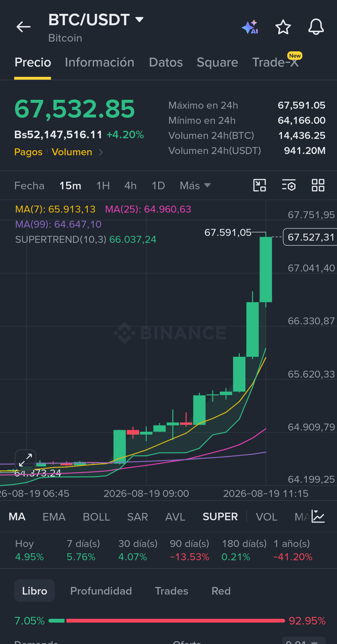Open the AI assistant sparkle icon
337x644 pixels.
[x=250, y=27]
